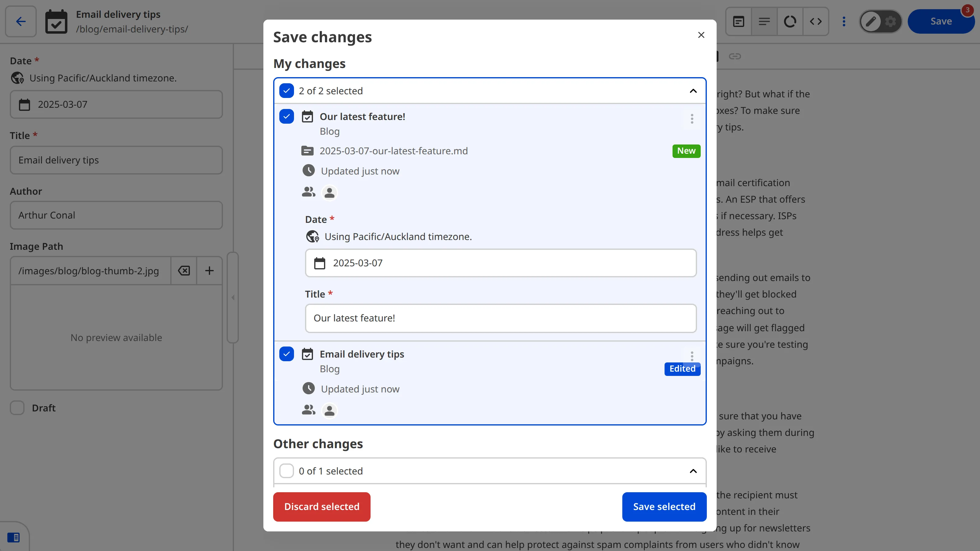Click the clock icon under 'Our latest feature!'
The width and height of the screenshot is (980, 551).
[x=308, y=171]
